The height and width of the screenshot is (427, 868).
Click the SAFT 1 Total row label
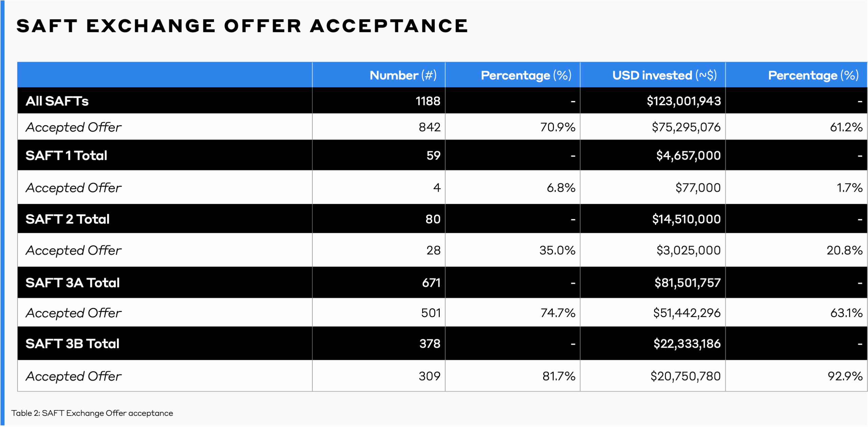[x=66, y=156]
